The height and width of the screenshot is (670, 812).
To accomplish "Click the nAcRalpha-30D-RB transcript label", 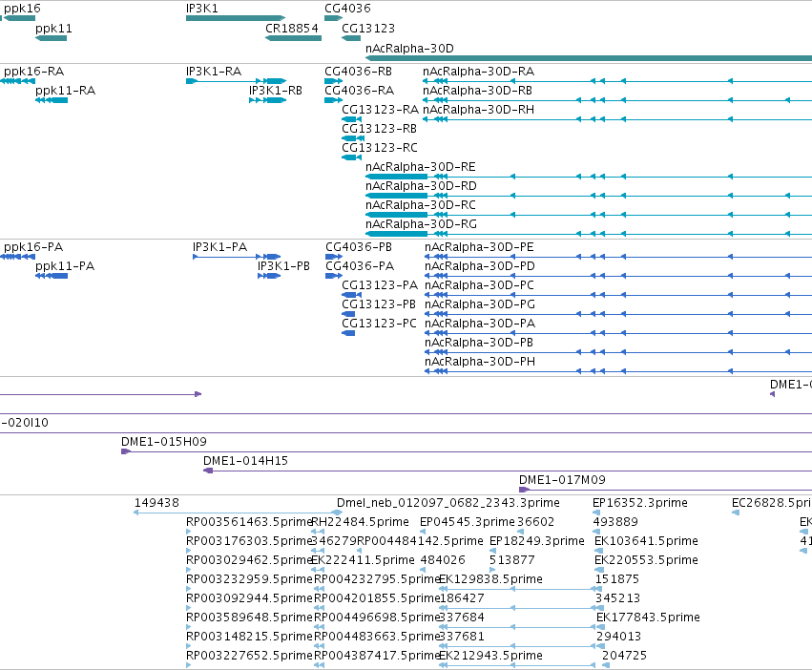I will (477, 91).
